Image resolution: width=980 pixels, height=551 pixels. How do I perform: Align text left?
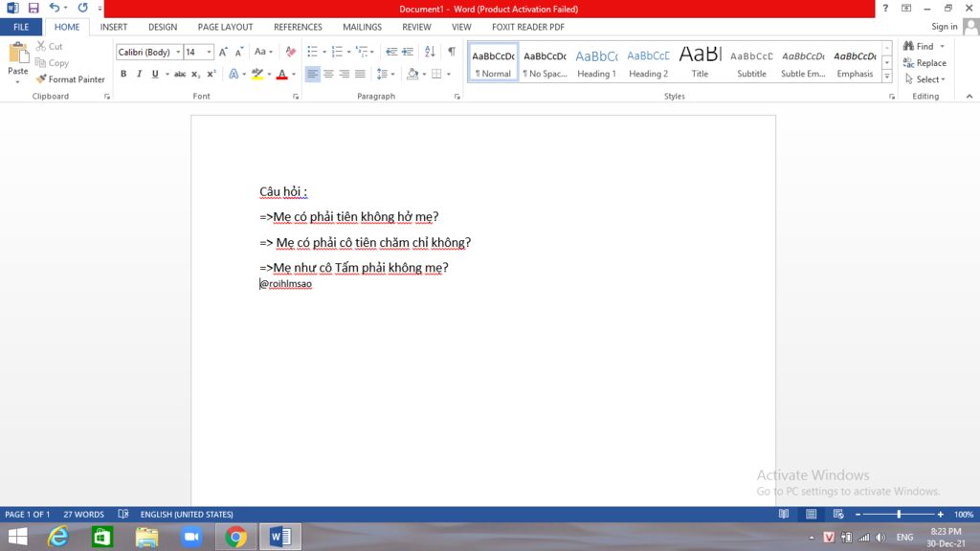(312, 74)
